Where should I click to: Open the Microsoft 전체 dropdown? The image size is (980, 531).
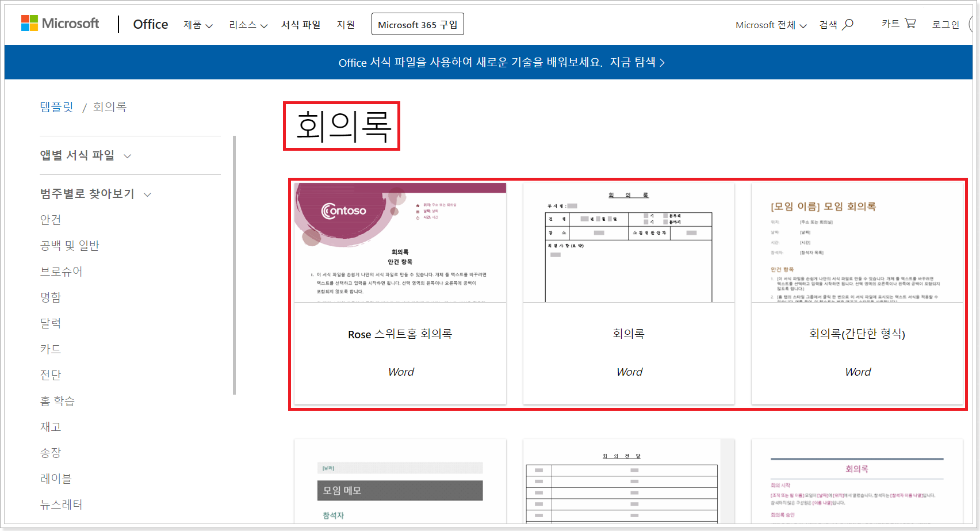(x=771, y=25)
